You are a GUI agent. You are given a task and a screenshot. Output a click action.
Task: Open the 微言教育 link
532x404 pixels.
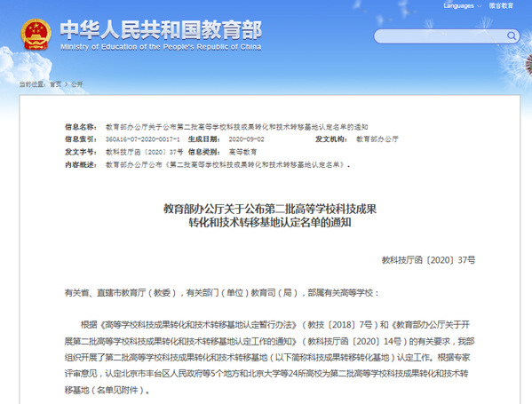pos(501,5)
